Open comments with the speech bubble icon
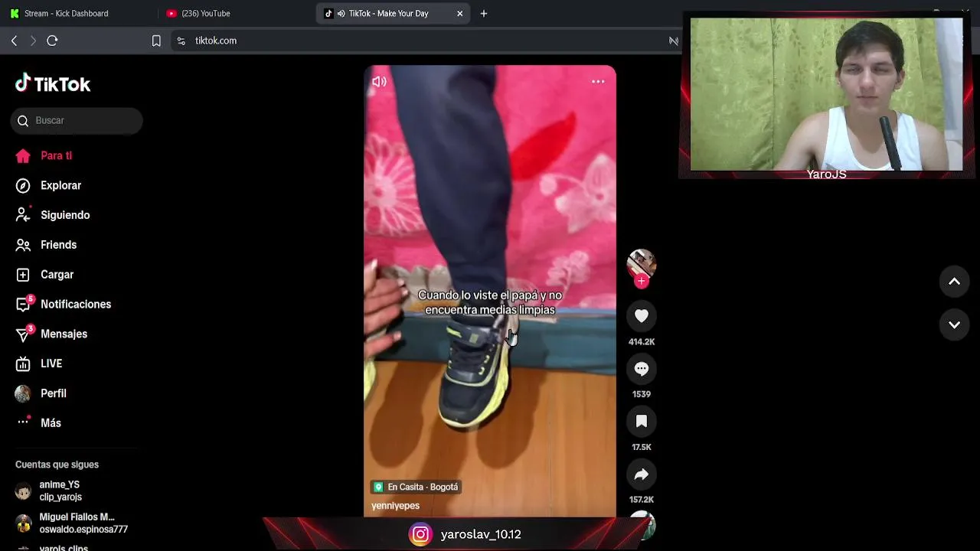Viewport: 980px width, 551px height. point(642,369)
